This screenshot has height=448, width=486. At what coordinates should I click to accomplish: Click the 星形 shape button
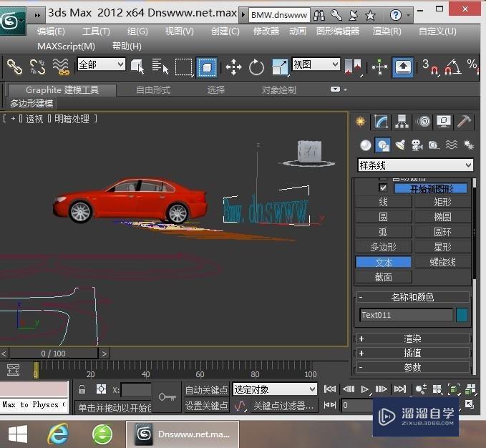tap(442, 247)
